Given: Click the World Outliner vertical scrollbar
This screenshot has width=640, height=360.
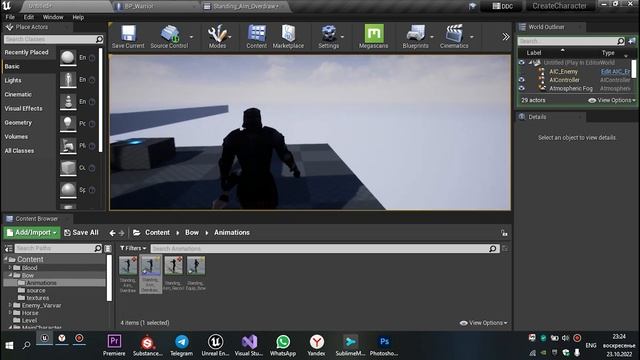Looking at the screenshot, I should pyautogui.click(x=633, y=69).
